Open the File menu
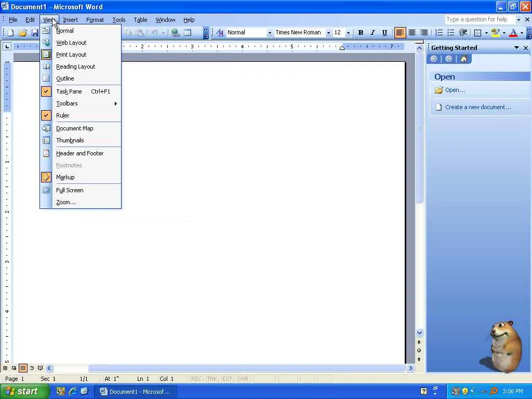532x399 pixels. (x=13, y=20)
